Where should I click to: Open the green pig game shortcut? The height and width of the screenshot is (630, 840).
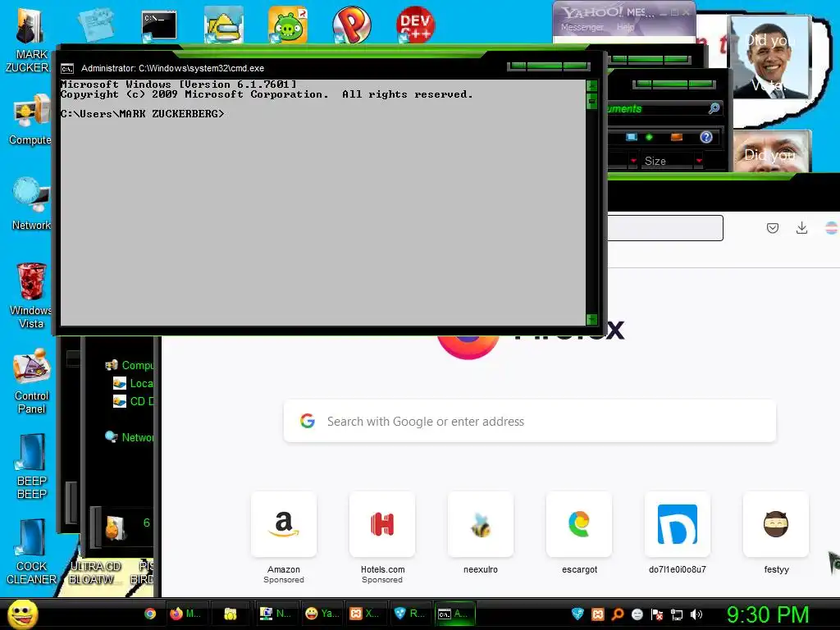click(x=288, y=25)
